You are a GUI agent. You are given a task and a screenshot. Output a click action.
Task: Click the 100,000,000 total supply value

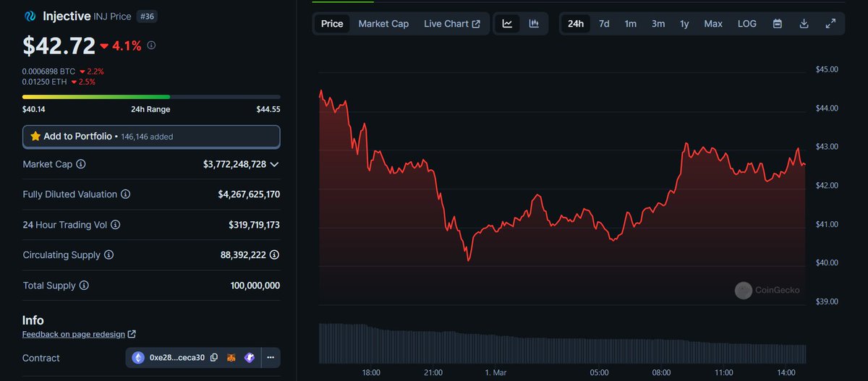(255, 286)
